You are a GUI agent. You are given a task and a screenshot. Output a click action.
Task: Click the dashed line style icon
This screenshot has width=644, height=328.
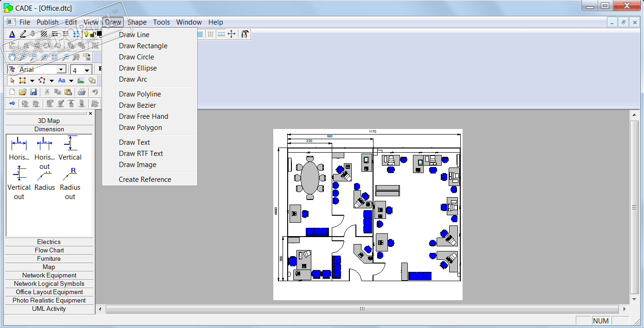tap(65, 34)
